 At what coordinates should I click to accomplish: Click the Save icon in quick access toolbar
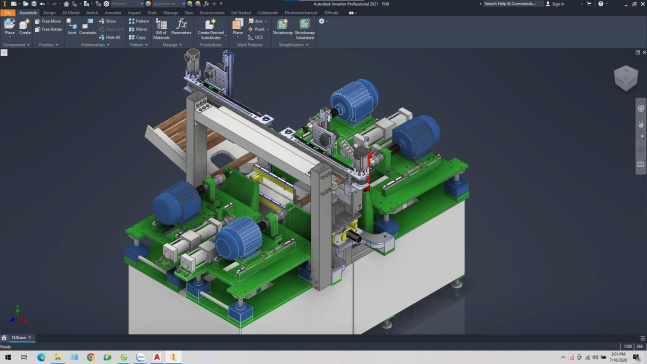click(x=34, y=4)
